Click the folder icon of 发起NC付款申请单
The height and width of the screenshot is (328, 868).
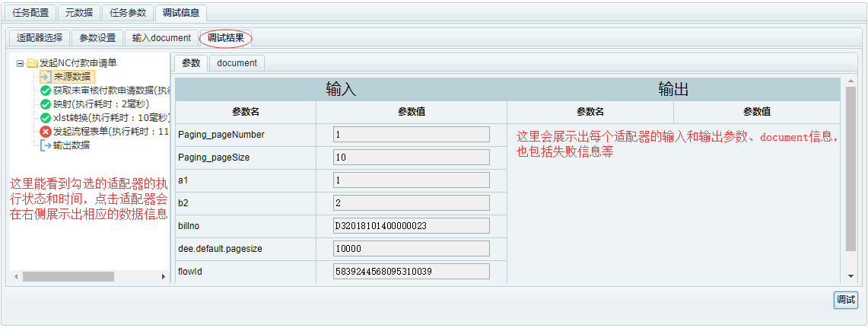pos(32,63)
